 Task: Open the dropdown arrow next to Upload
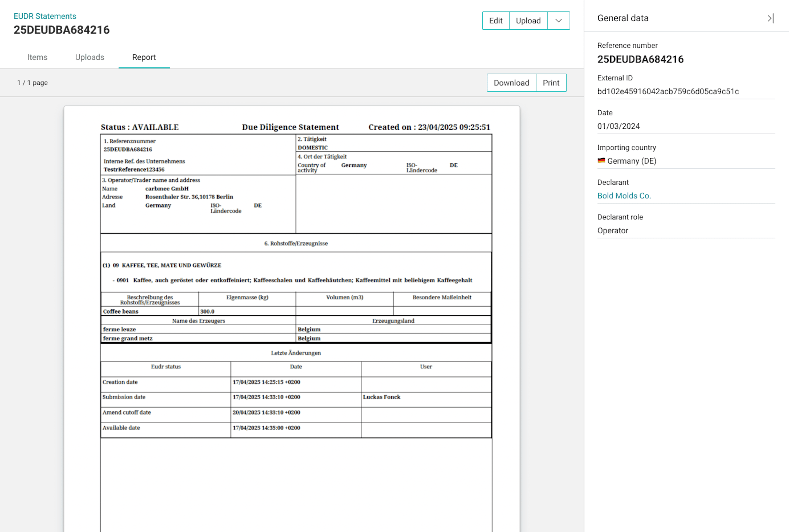(558, 20)
